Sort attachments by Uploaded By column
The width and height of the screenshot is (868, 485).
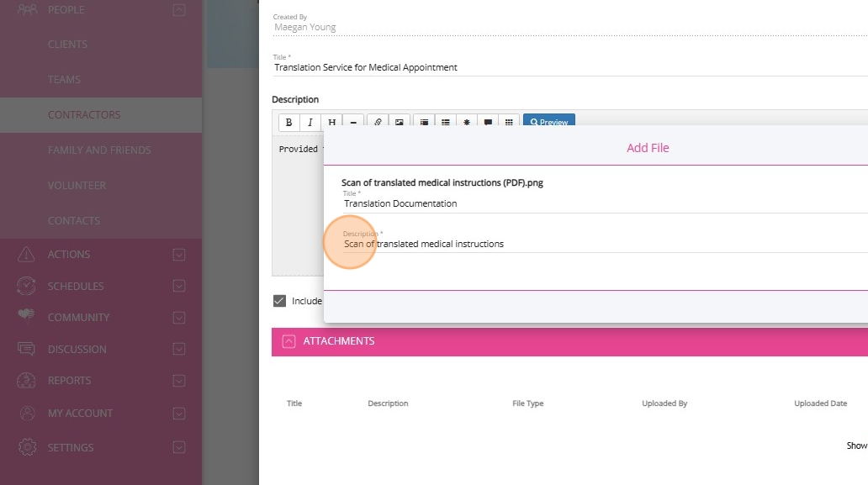coord(664,403)
